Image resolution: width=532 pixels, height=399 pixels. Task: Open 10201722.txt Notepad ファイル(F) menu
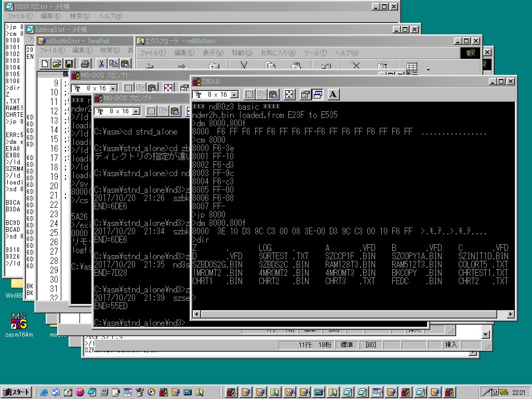pos(20,16)
